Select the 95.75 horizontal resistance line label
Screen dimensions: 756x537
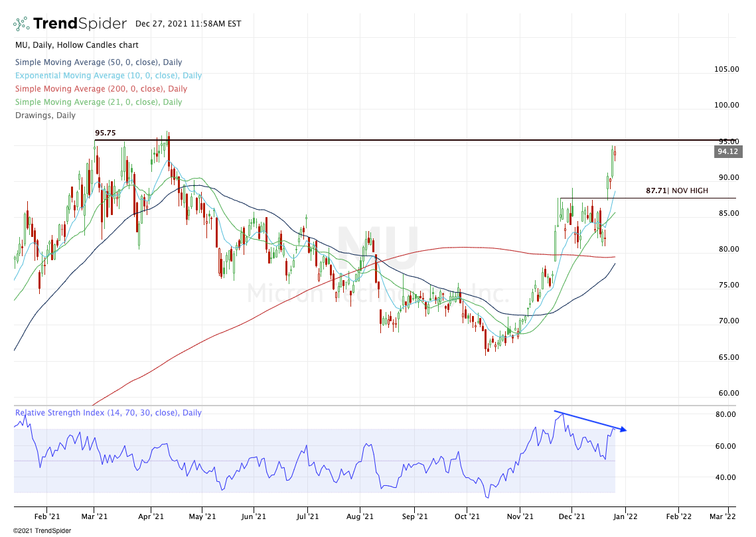point(106,133)
